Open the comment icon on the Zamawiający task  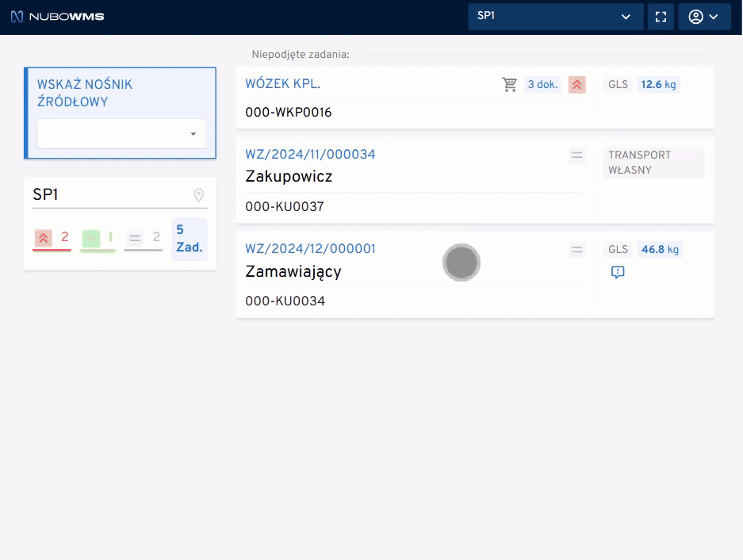619,272
